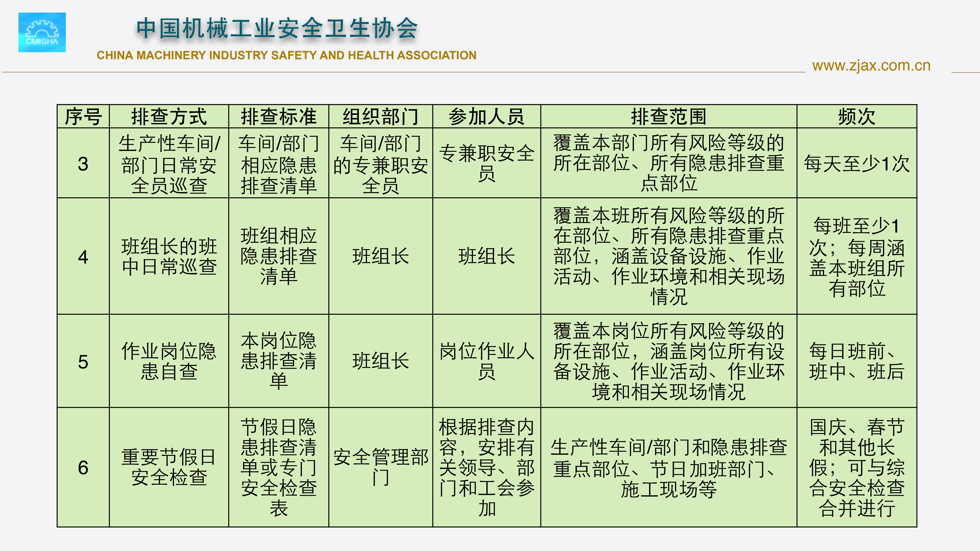This screenshot has width=980, height=551.
Task: Click cell 专兼职安全员
Action: click(x=487, y=163)
